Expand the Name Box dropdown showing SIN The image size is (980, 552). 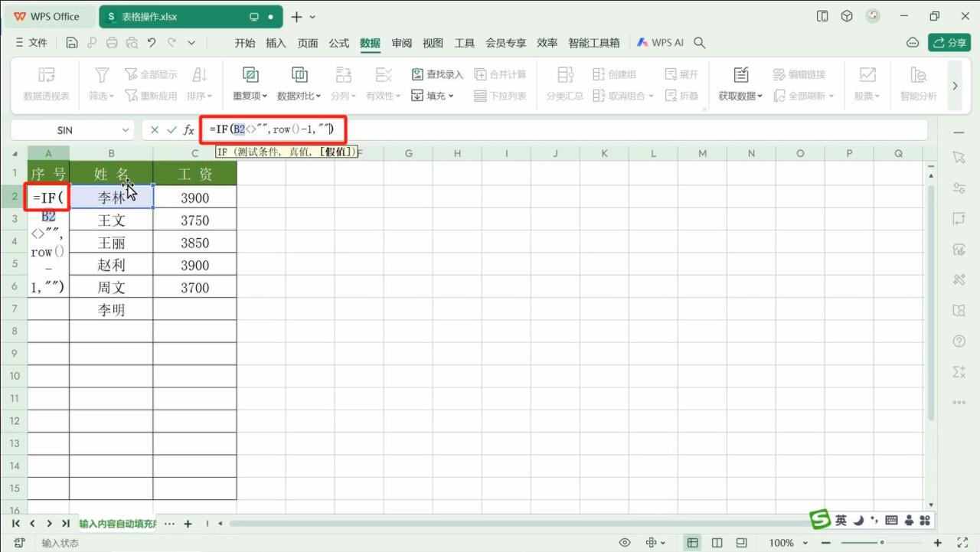[126, 130]
